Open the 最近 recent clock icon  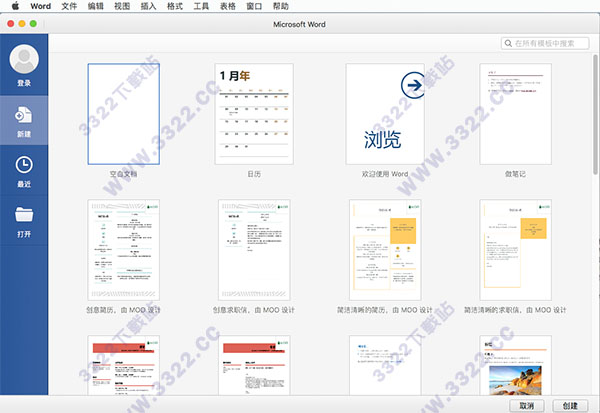coord(24,165)
